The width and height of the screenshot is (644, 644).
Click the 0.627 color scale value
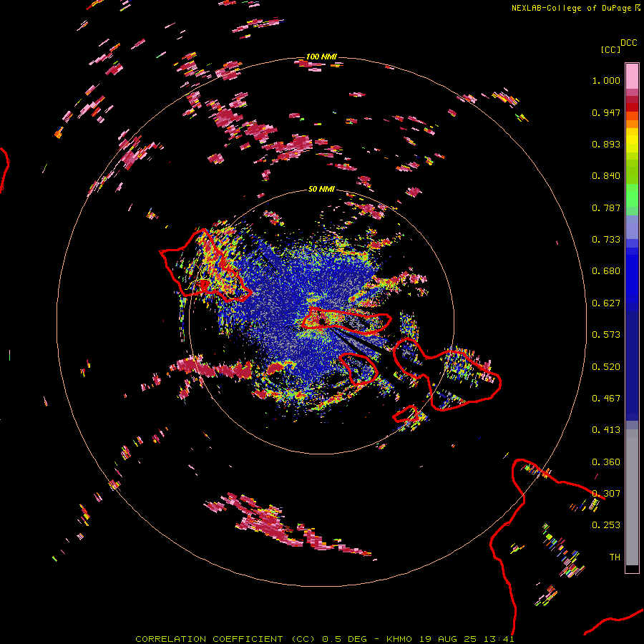[x=606, y=303]
